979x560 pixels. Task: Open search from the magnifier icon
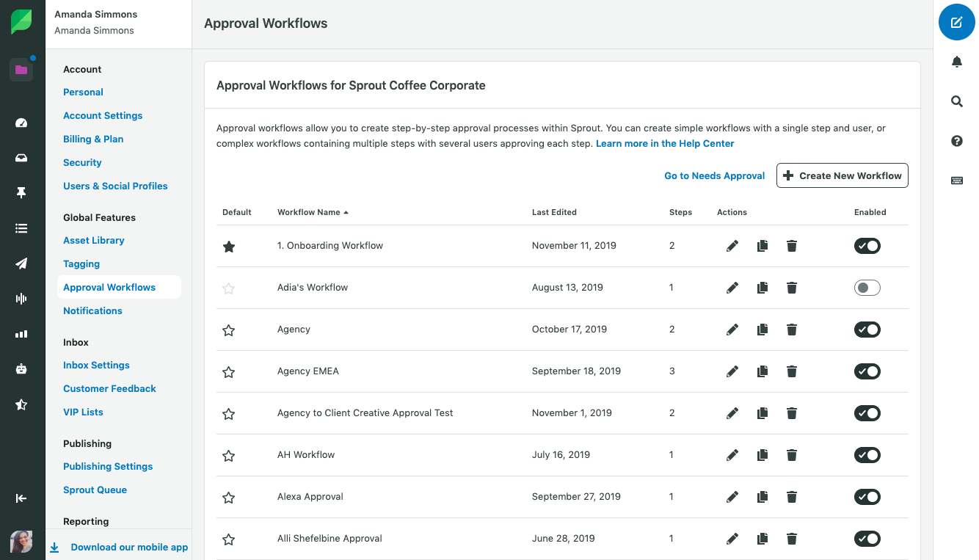(956, 101)
